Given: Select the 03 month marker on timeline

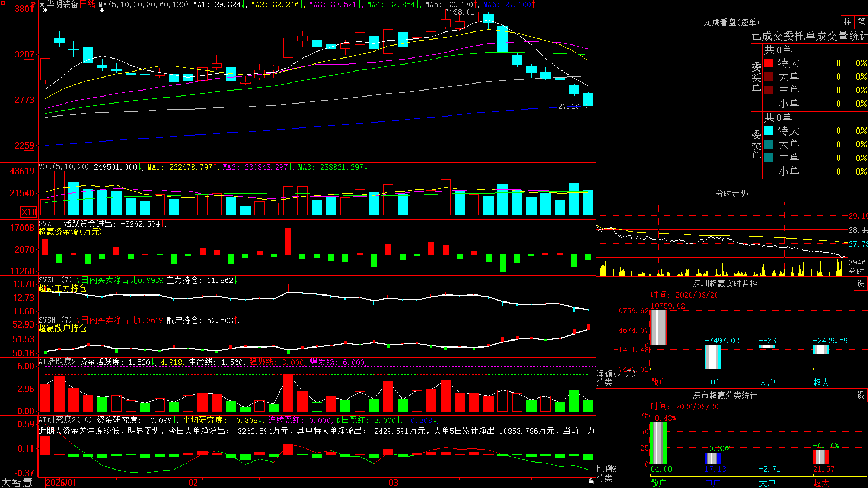Looking at the screenshot, I should (393, 483).
